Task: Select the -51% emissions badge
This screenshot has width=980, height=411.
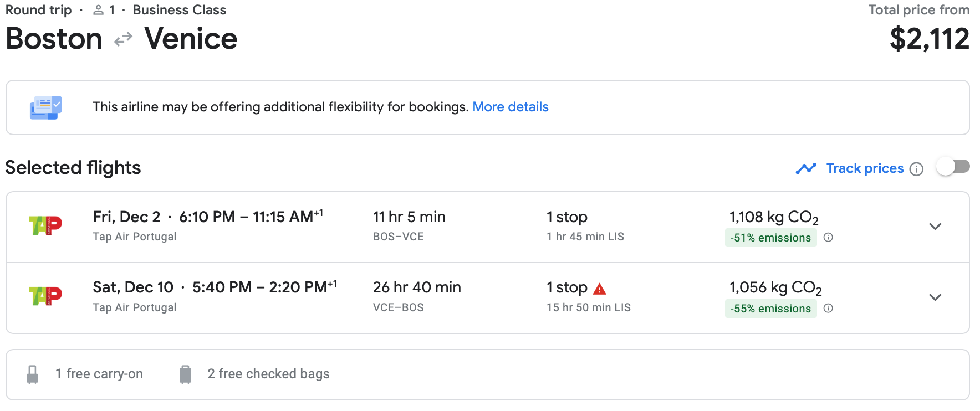Action: pos(770,238)
